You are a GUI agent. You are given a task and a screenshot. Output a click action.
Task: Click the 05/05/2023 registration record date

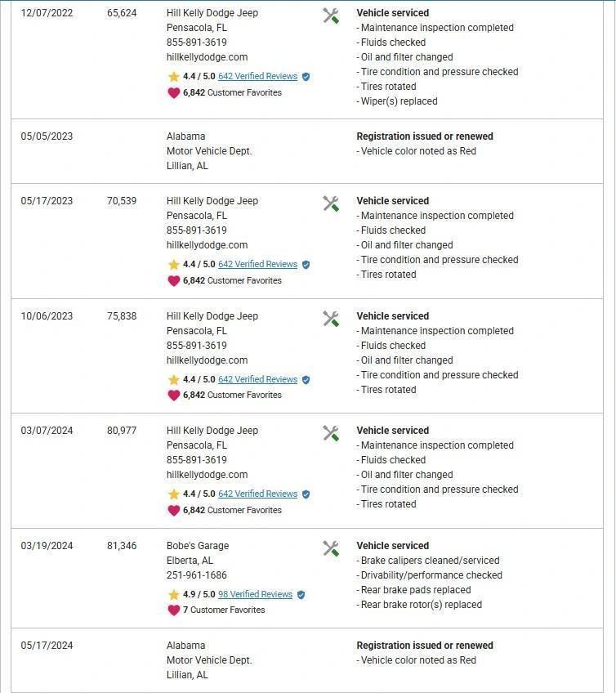pos(47,136)
